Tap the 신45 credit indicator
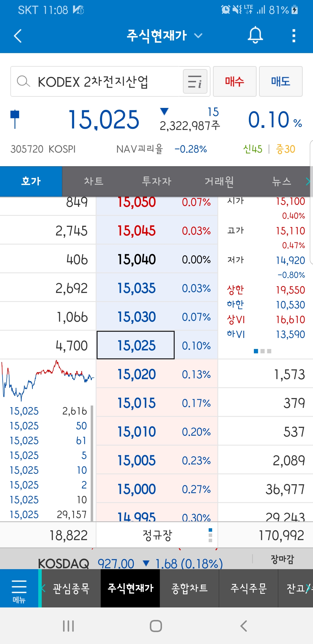 tap(253, 149)
